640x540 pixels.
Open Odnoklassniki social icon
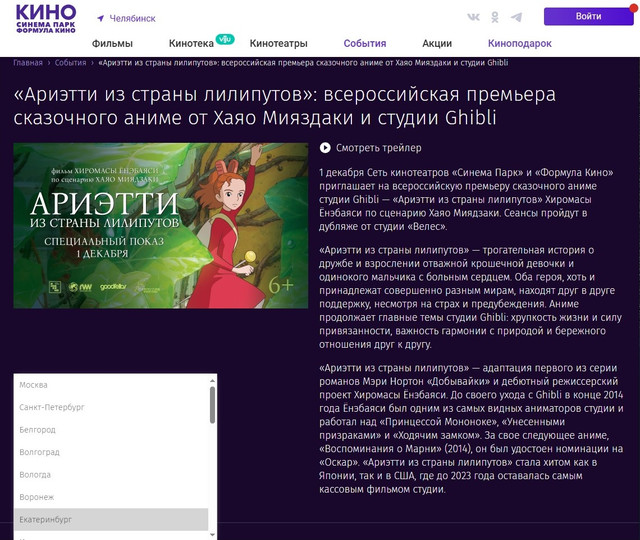point(495,17)
